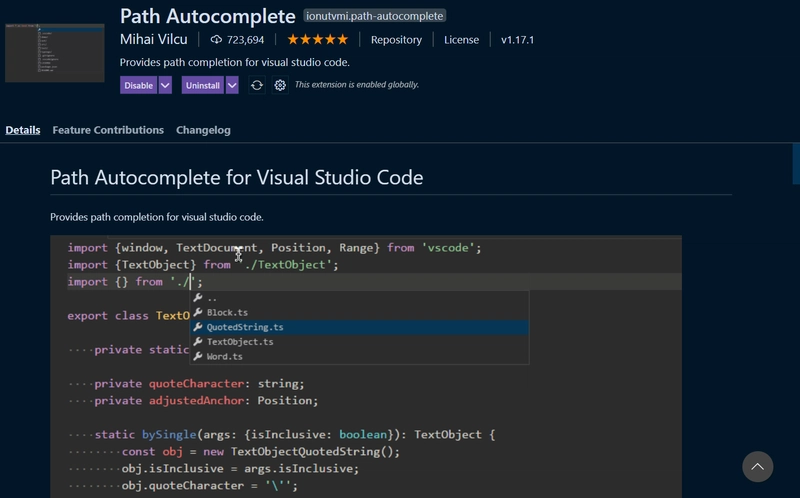Click the version v1.17.1 text
800x498 pixels.
[517, 40]
